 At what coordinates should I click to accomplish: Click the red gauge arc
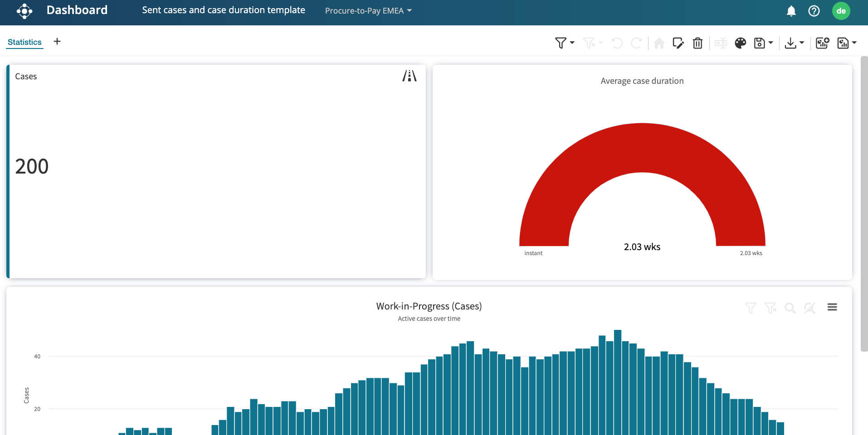pos(642,147)
